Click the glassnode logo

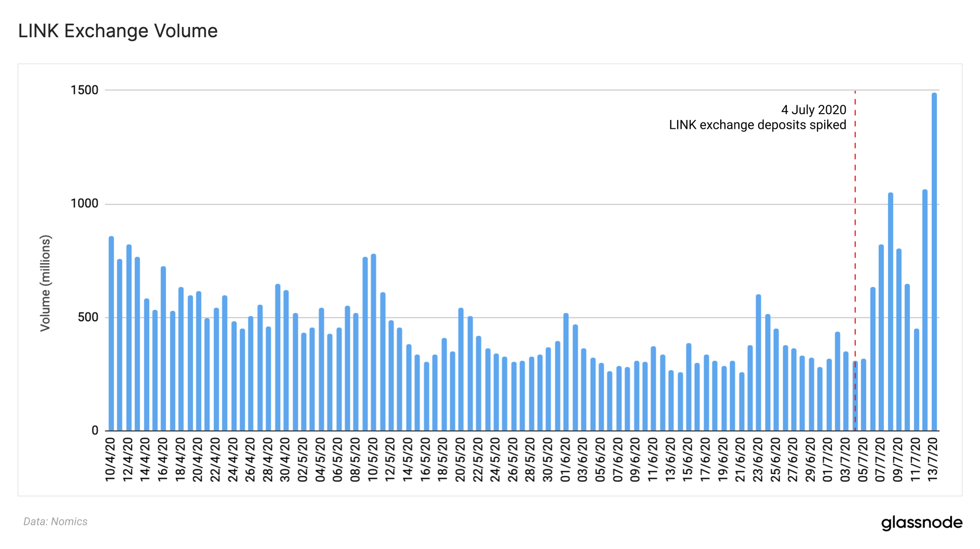point(921,523)
